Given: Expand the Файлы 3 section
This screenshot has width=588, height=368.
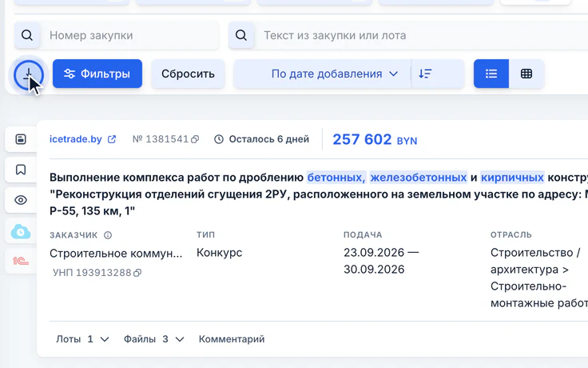Looking at the screenshot, I should [x=154, y=339].
